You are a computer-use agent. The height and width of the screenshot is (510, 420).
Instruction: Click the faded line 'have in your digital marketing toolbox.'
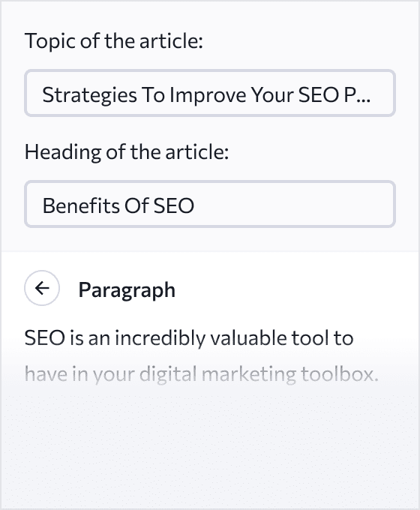202,374
